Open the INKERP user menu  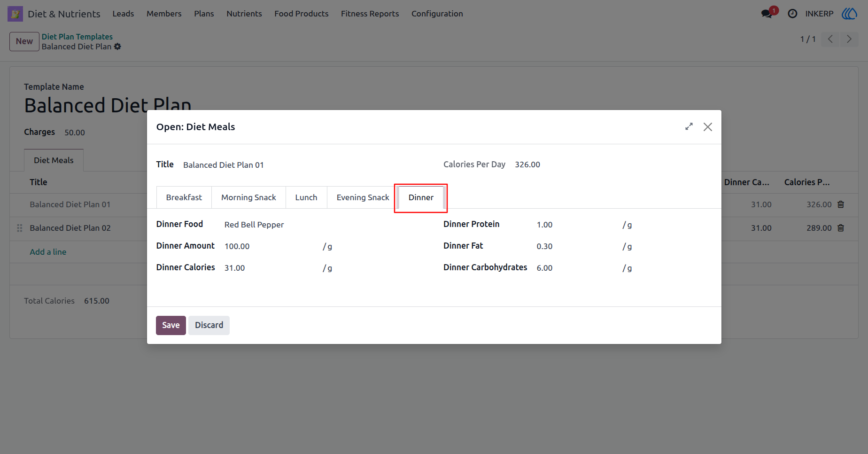click(819, 14)
